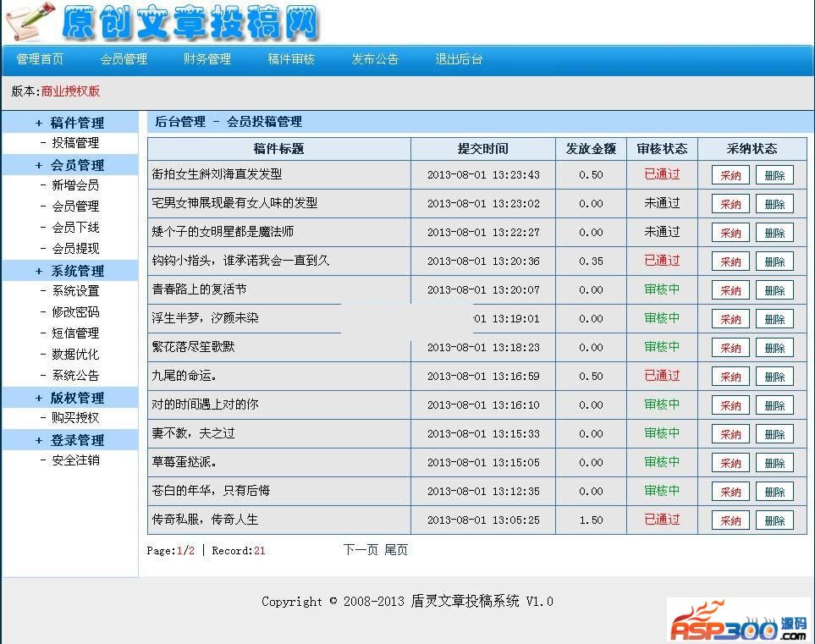Image resolution: width=815 pixels, height=644 pixels.
Task: Expand the 版权管理 sidebar section
Action: point(70,398)
